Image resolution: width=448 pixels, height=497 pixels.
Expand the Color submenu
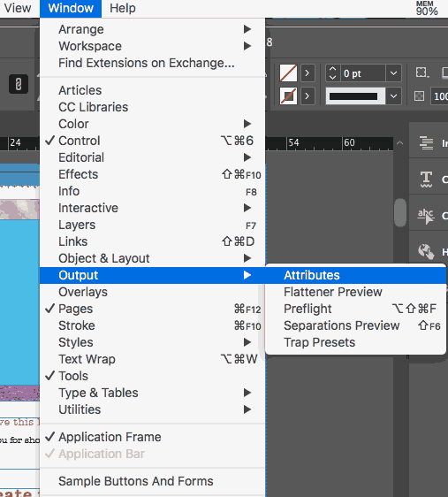pyautogui.click(x=153, y=124)
